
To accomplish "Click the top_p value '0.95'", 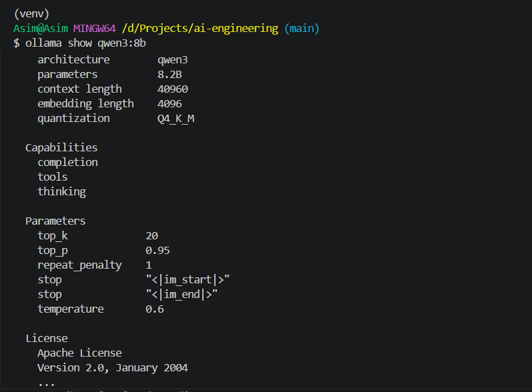I will pos(158,251).
